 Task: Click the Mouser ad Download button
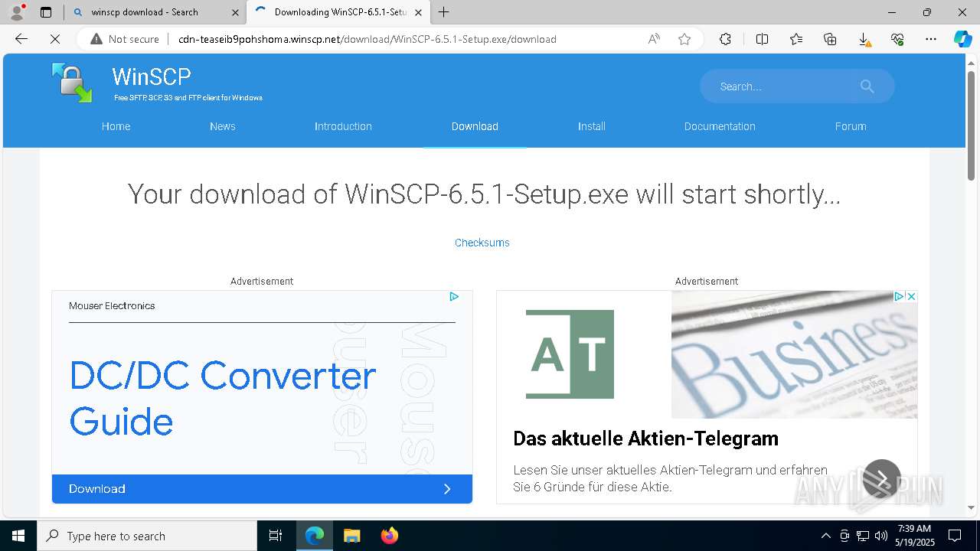point(262,488)
